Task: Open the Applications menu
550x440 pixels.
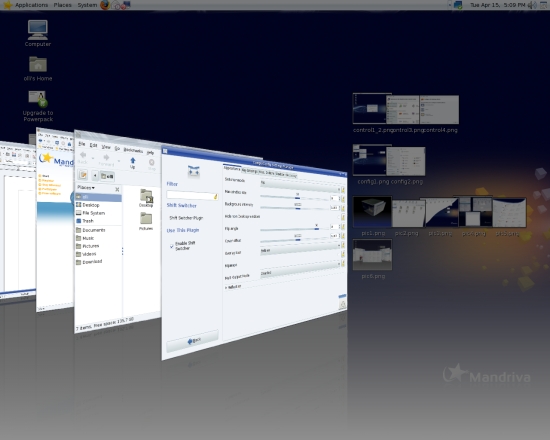Action: (31, 5)
